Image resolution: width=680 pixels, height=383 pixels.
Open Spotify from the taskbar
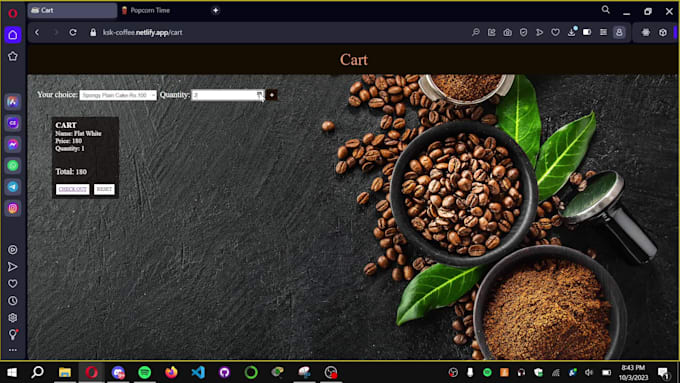click(x=144, y=372)
